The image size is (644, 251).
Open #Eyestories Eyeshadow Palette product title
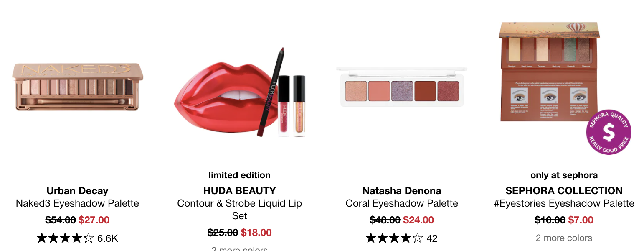[564, 204]
